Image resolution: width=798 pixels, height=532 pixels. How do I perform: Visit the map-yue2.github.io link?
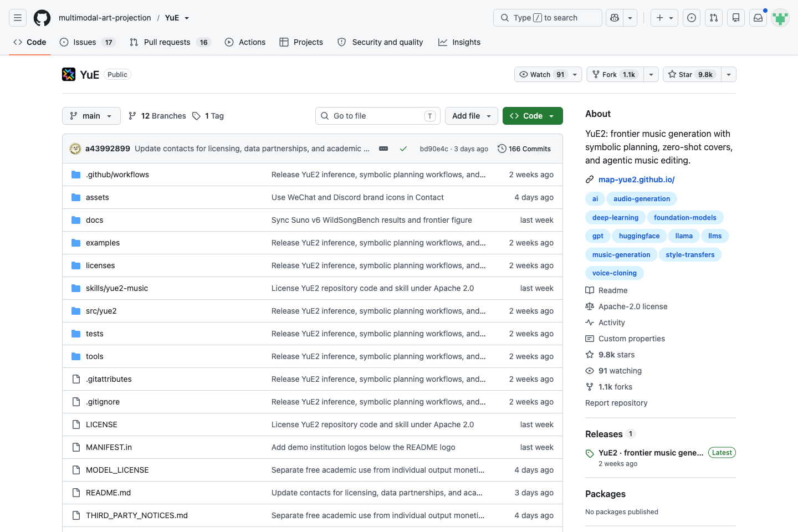[637, 180]
